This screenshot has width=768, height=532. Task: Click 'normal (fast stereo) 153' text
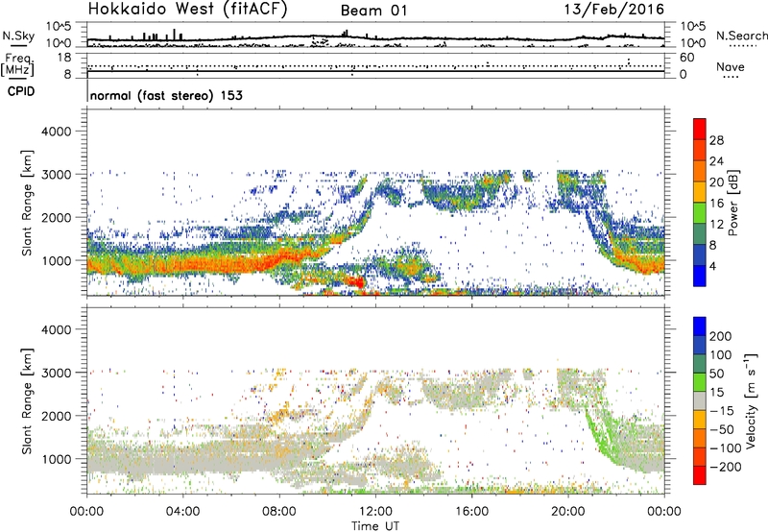[x=166, y=95]
